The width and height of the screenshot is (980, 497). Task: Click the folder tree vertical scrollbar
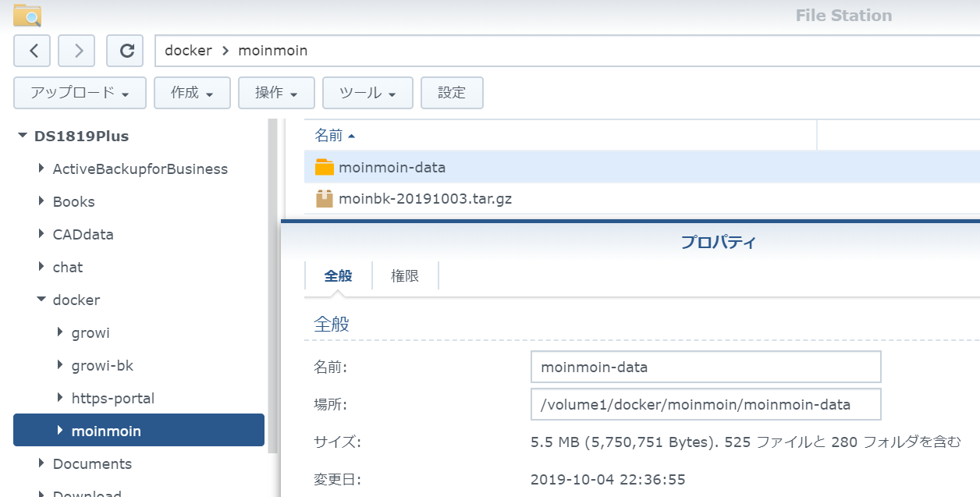[x=272, y=286]
